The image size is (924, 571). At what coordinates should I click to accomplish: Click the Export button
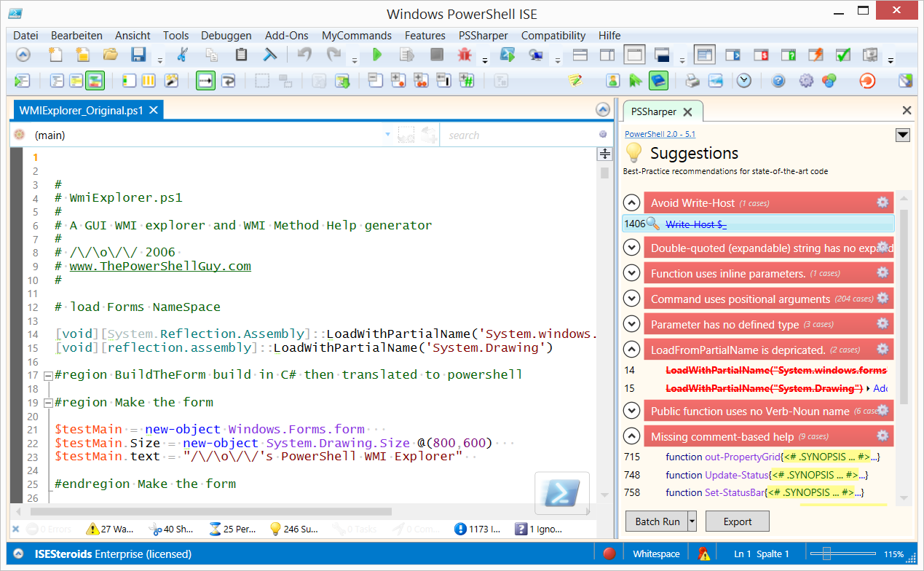(x=737, y=521)
